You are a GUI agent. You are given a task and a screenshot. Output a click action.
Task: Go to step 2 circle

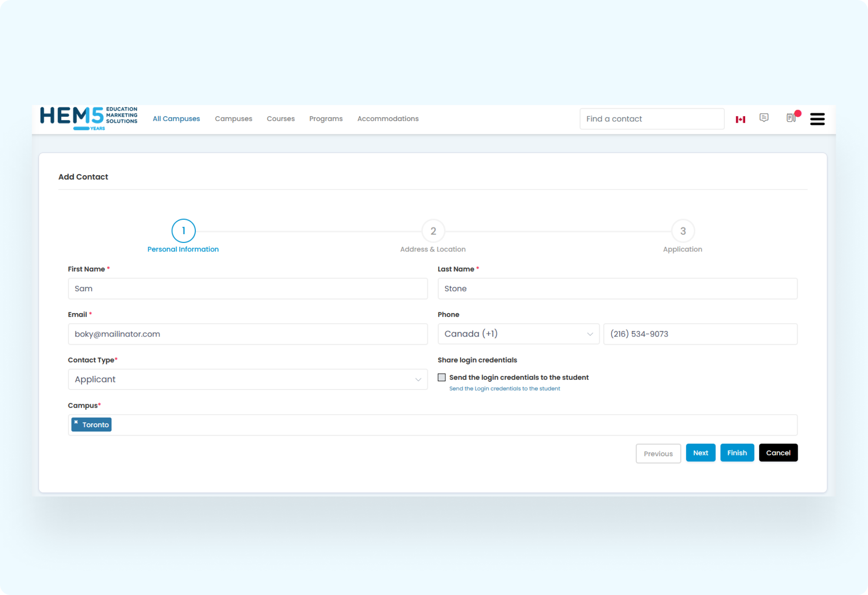coord(433,231)
